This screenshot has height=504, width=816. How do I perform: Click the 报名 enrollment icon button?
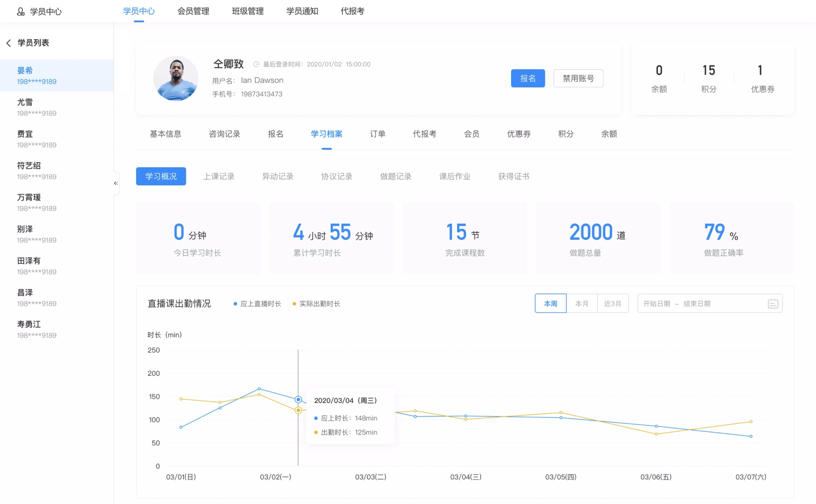pyautogui.click(x=527, y=78)
